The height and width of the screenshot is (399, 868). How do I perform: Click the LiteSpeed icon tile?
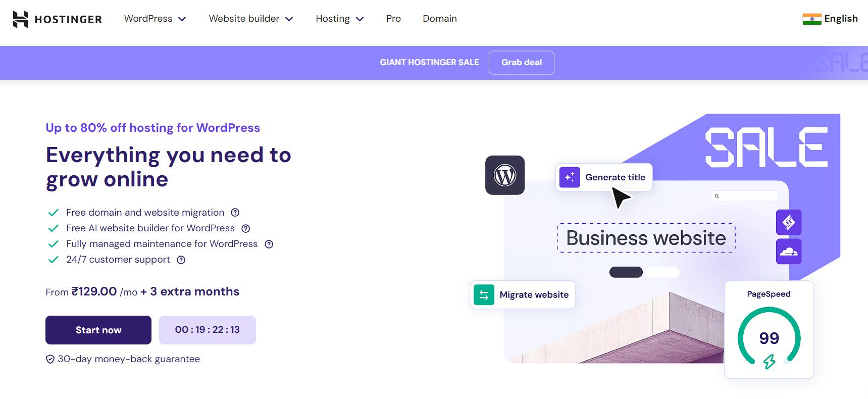coord(789,222)
